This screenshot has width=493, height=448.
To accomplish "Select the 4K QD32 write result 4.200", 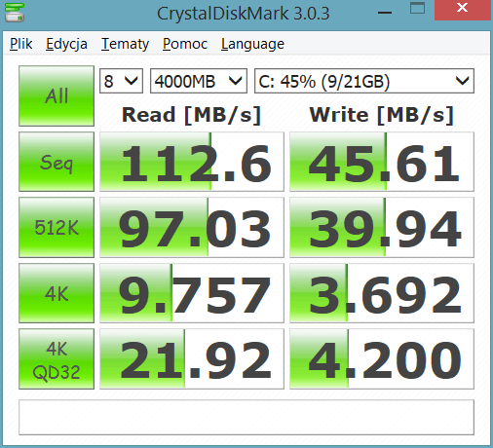I will tap(382, 359).
